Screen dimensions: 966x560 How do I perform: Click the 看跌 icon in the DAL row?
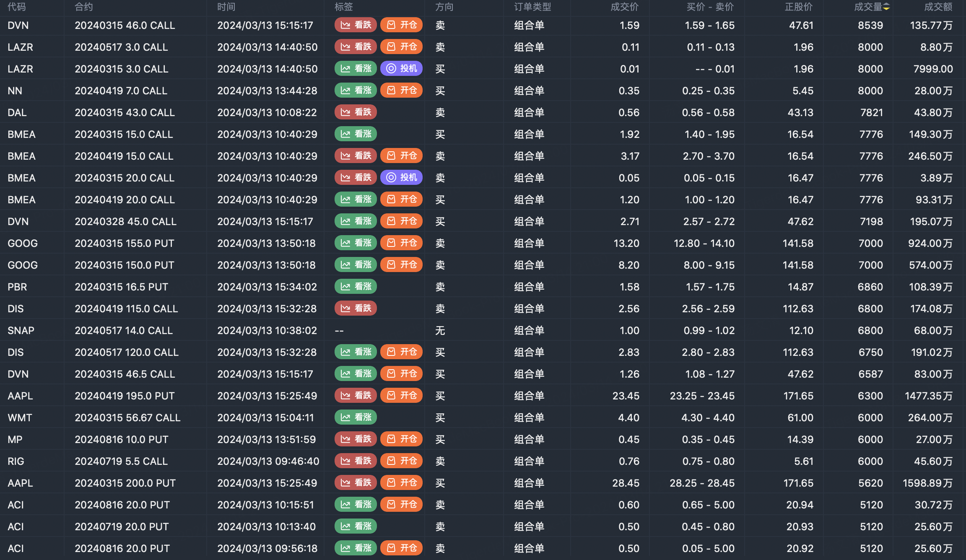[x=345, y=112]
